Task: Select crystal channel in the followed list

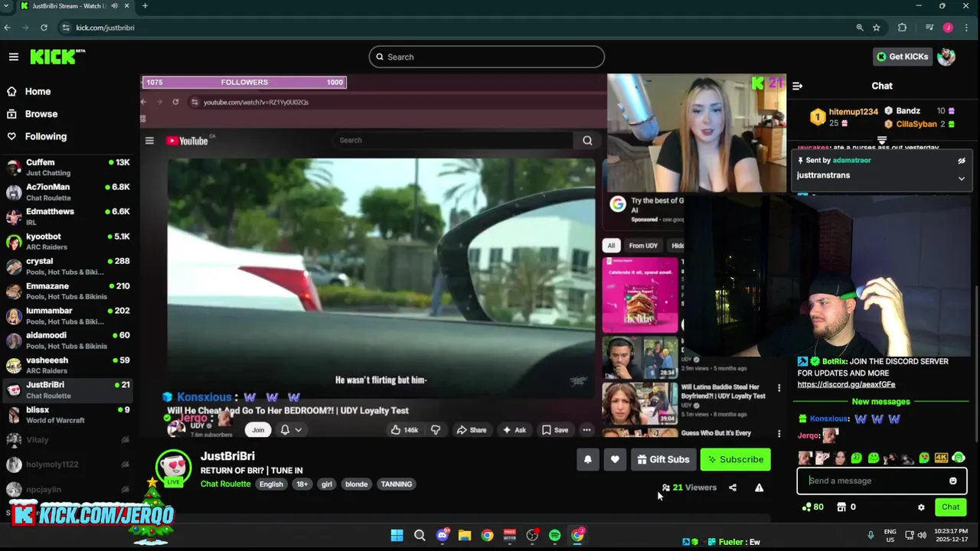Action: point(67,266)
